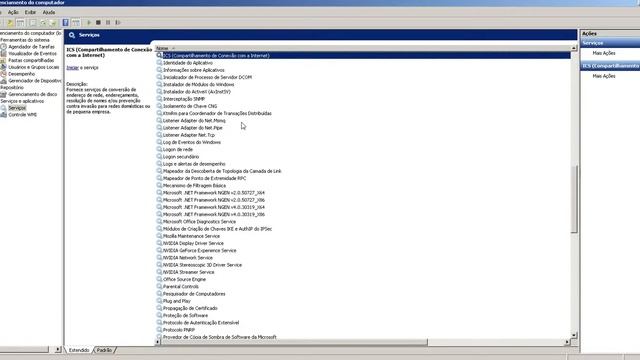Click the Gerenciamento de disco icon
Viewport: 640px width, 360px height.
[3, 94]
